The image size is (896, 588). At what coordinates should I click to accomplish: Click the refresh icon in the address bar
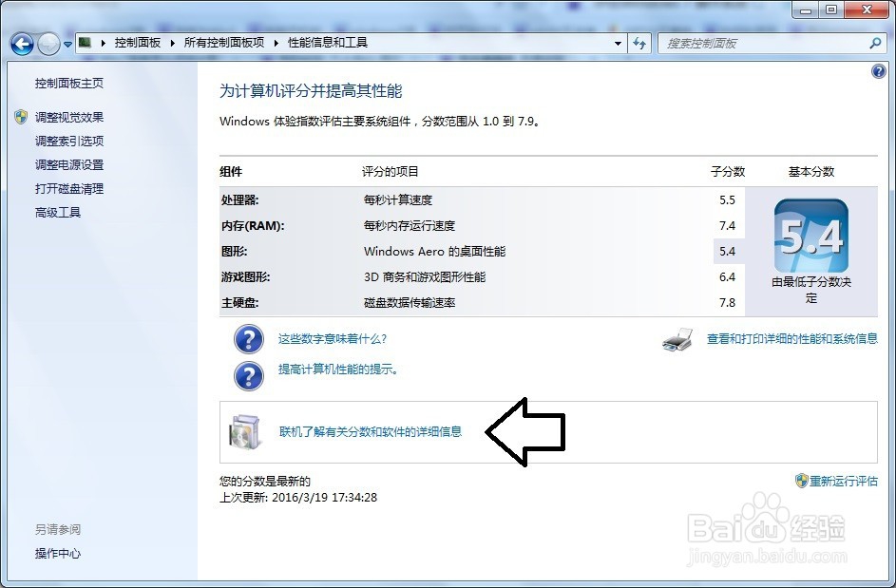pos(638,43)
